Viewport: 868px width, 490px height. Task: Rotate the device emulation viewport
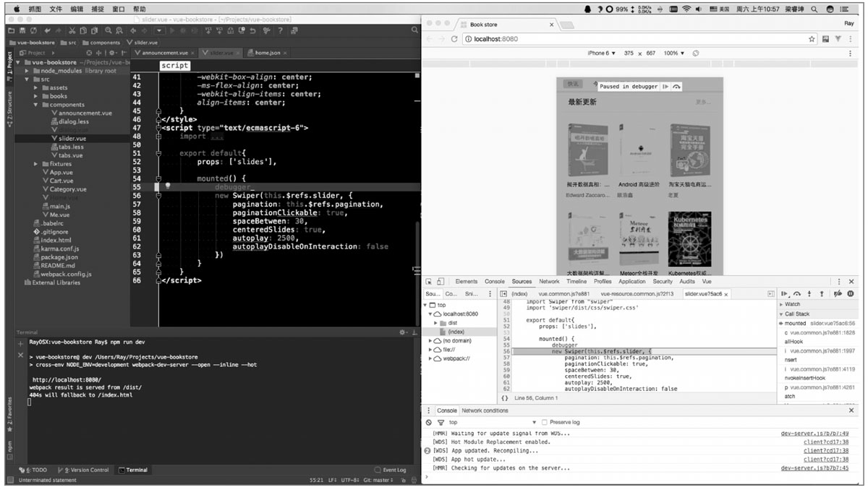696,53
